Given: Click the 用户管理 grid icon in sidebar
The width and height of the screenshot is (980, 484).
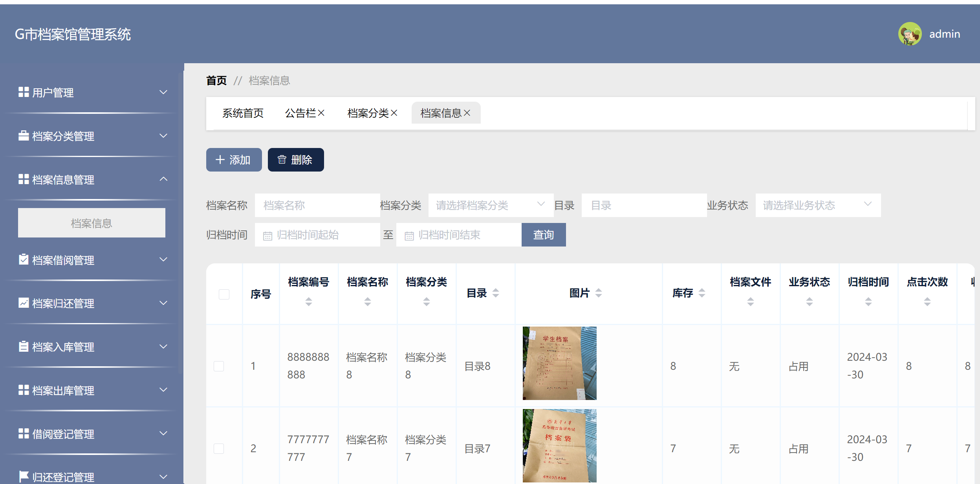Looking at the screenshot, I should (x=23, y=92).
